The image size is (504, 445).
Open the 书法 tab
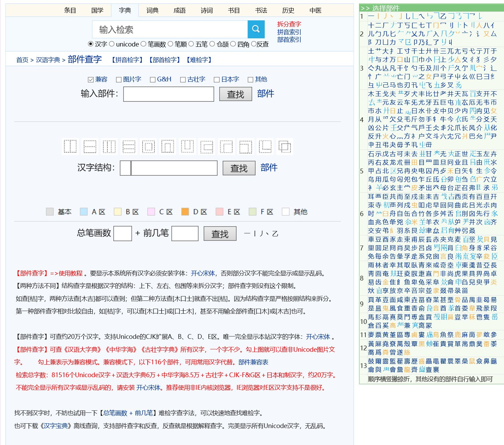[261, 11]
